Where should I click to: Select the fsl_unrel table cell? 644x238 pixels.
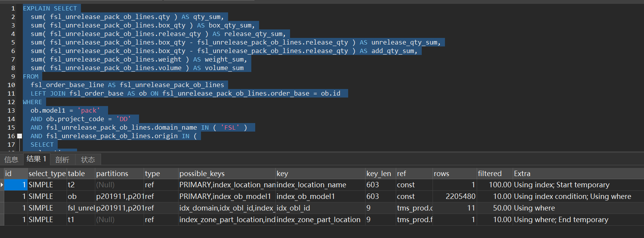[x=81, y=208]
